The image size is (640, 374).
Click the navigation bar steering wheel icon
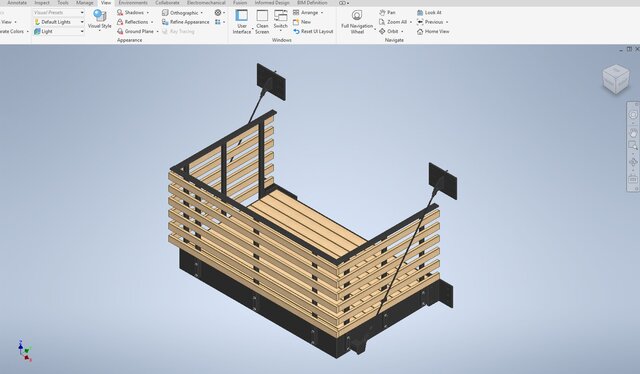coord(633,115)
